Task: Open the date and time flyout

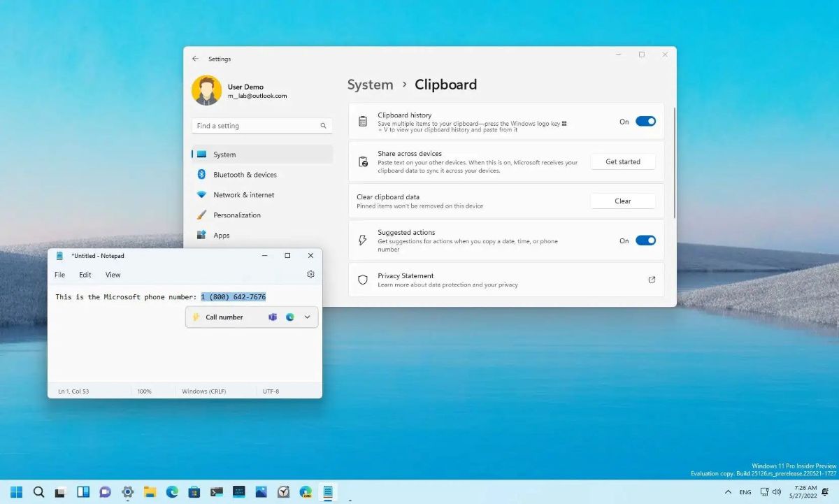Action: (803, 492)
